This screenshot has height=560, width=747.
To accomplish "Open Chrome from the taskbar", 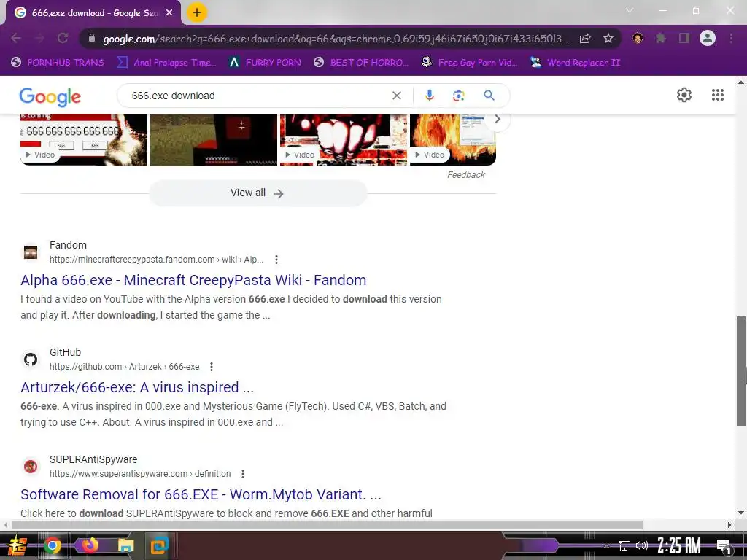I will tap(53, 545).
